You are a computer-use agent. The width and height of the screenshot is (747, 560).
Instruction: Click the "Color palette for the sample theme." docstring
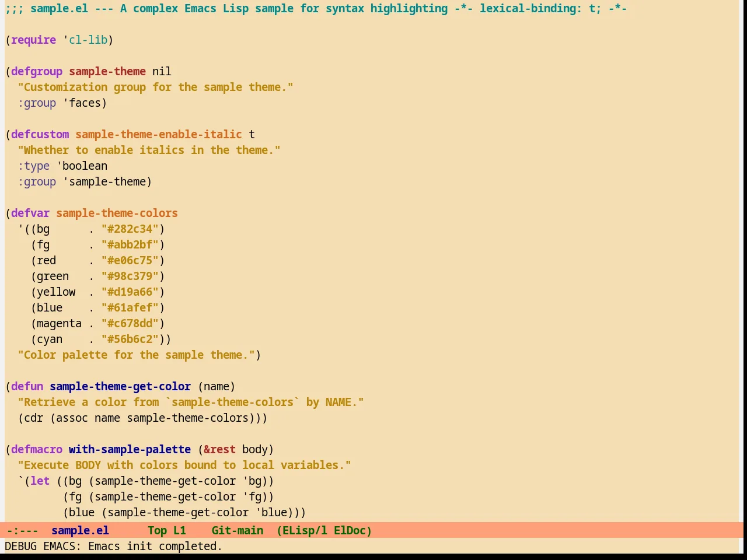(136, 355)
